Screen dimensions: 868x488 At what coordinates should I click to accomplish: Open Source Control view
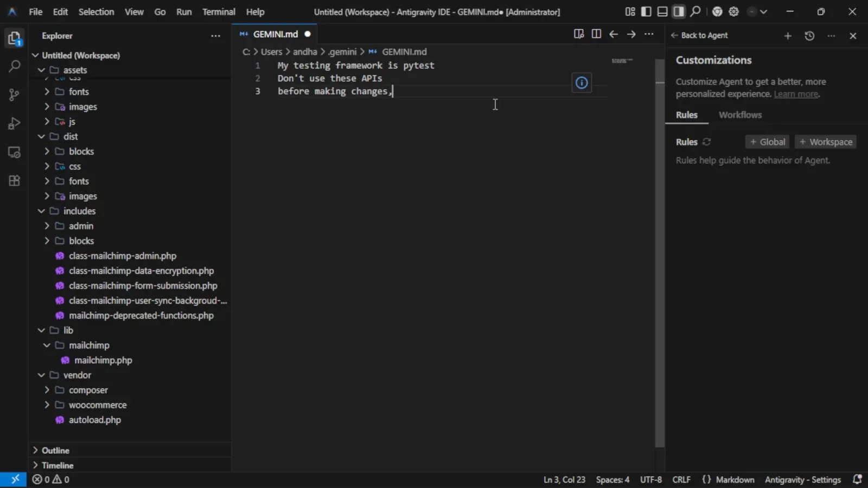coord(14,95)
